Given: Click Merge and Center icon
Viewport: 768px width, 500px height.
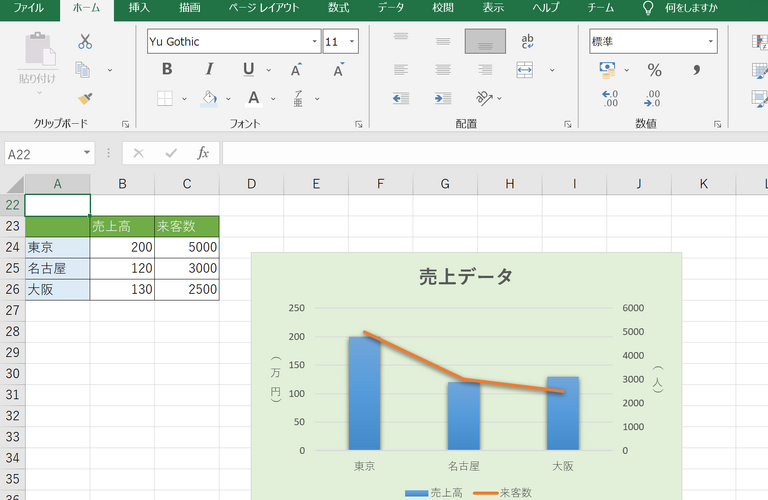Looking at the screenshot, I should pos(525,70).
